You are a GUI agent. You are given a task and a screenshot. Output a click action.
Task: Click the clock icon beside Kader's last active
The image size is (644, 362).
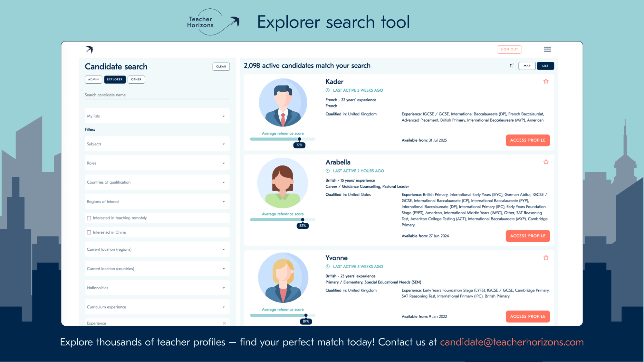328,90
